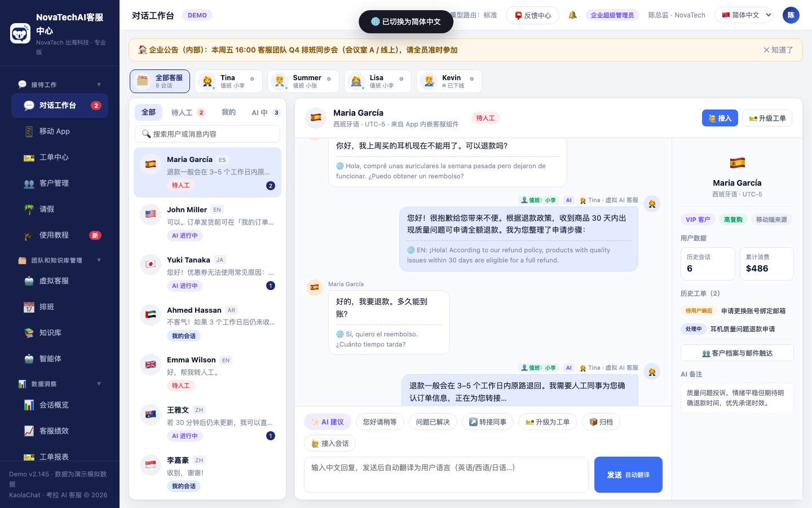Open the 反馈中心 button
Image resolution: width=812 pixels, height=508 pixels.
532,15
